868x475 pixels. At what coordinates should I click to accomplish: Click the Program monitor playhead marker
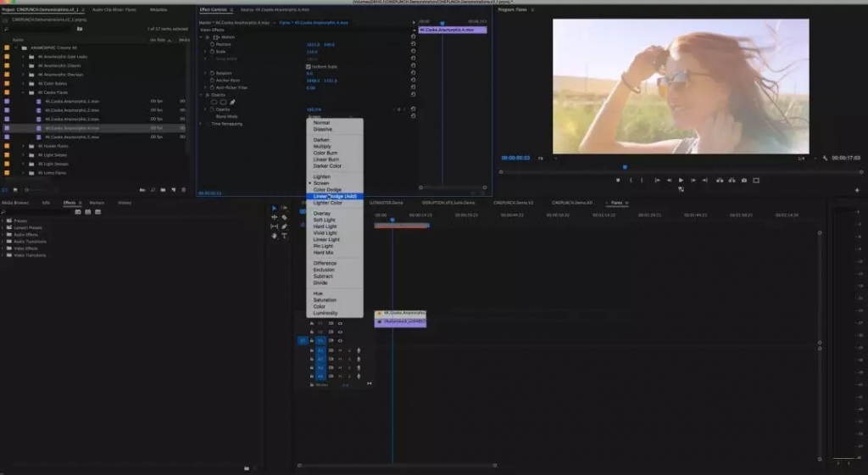coord(625,166)
